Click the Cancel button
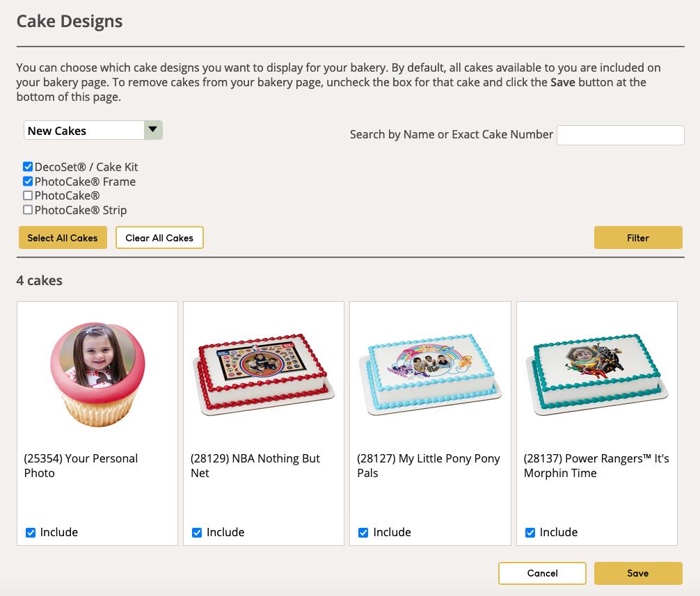Screen dimensions: 700x596 click(543, 573)
